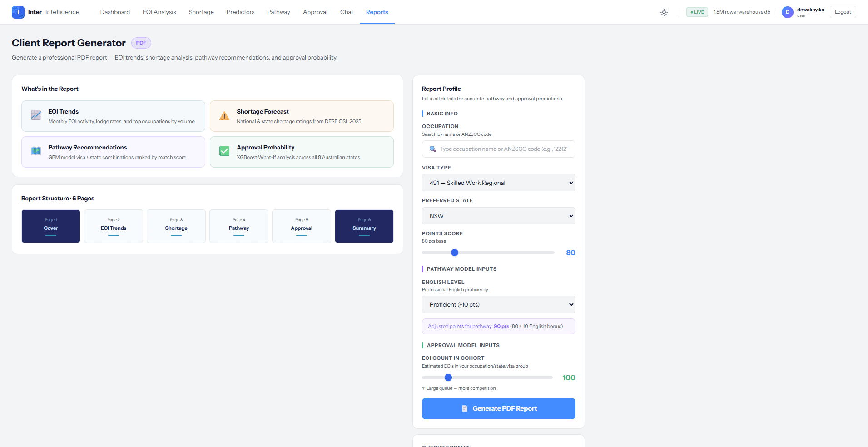This screenshot has width=868, height=447.
Task: Open the Dashboard tab
Action: [x=115, y=12]
